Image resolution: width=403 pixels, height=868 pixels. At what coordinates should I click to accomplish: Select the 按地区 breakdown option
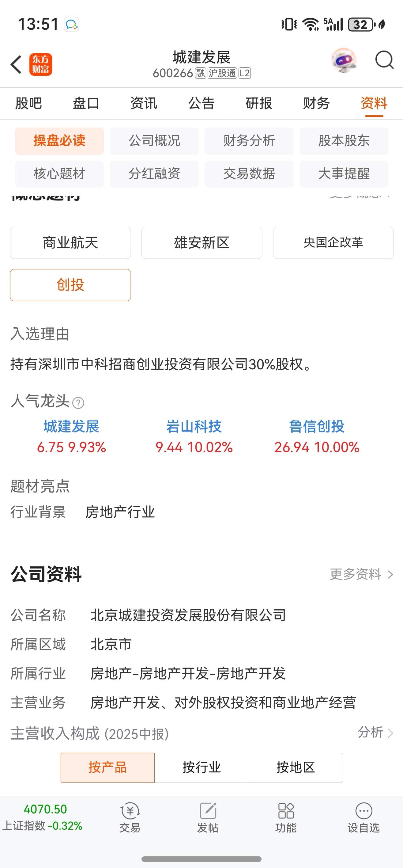(x=296, y=767)
